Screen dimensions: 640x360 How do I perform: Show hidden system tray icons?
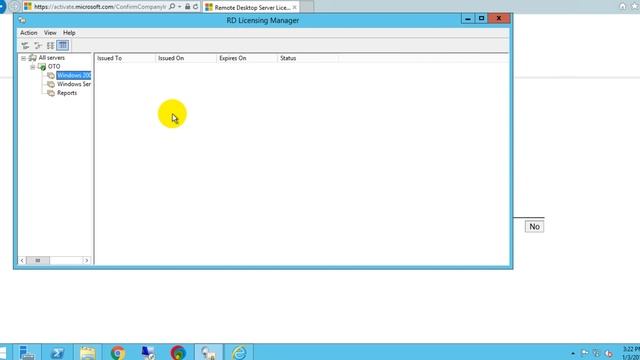pyautogui.click(x=573, y=353)
